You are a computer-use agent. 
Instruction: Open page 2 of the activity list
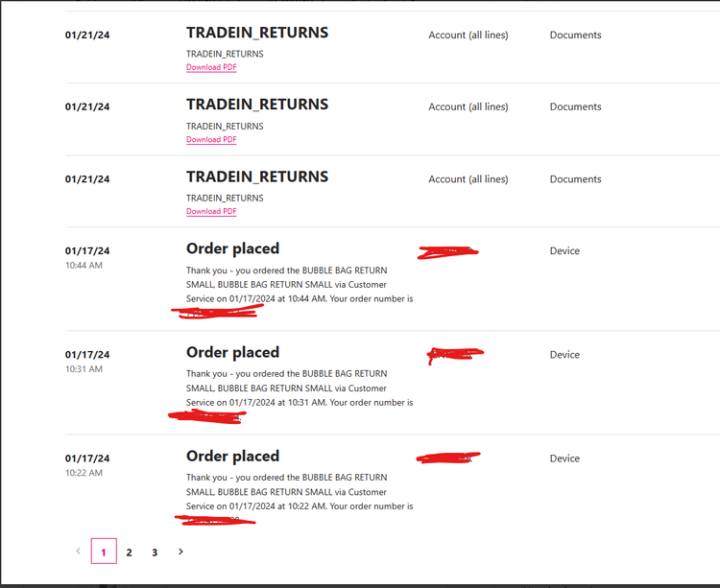(129, 553)
